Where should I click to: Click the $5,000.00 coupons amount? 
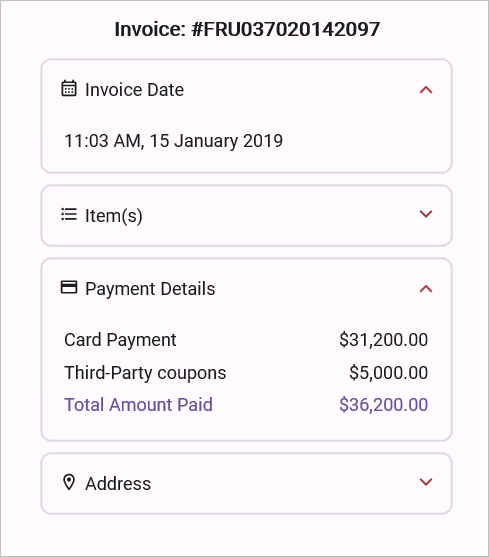click(x=389, y=373)
